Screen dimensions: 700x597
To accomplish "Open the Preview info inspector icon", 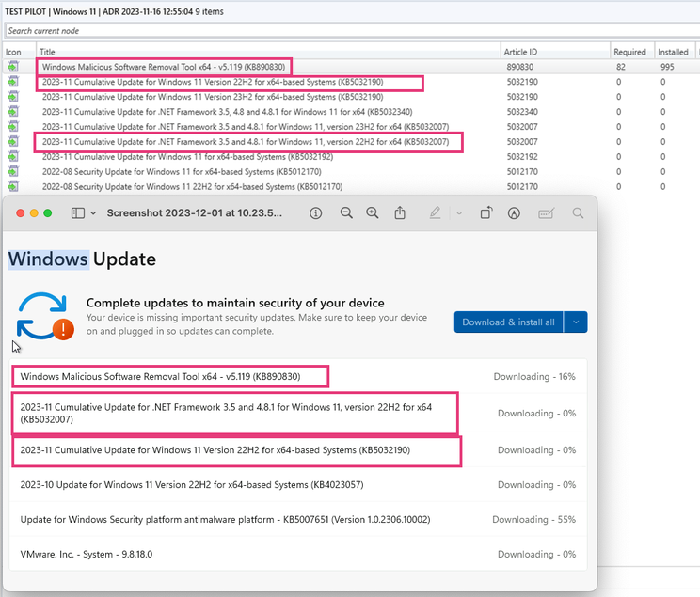I will (315, 213).
